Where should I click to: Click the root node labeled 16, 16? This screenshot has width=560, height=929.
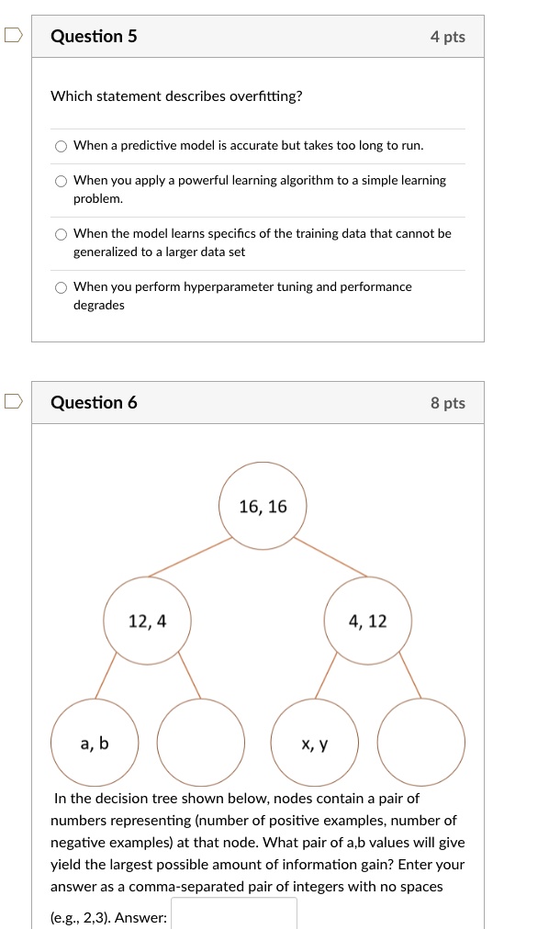coord(262,506)
